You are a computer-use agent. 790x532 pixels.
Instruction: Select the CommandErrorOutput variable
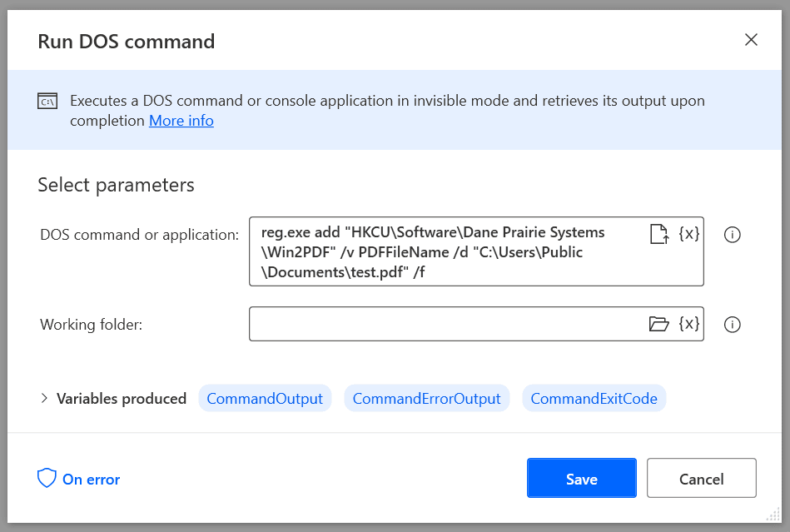pos(426,398)
